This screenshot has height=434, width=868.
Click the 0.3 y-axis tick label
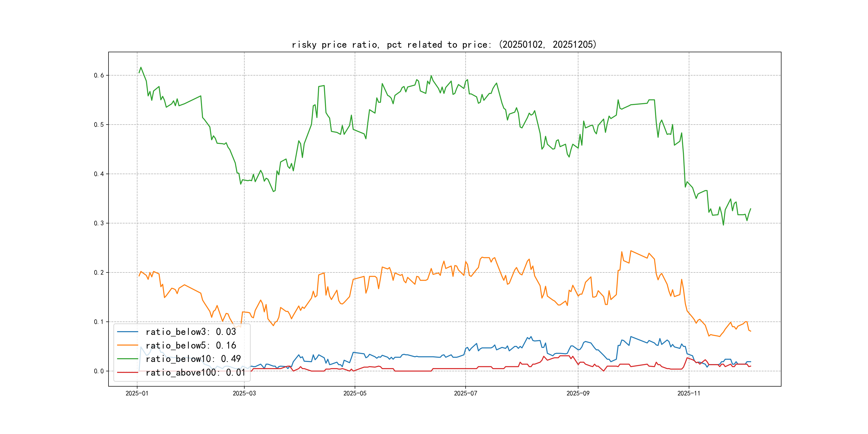click(x=99, y=223)
